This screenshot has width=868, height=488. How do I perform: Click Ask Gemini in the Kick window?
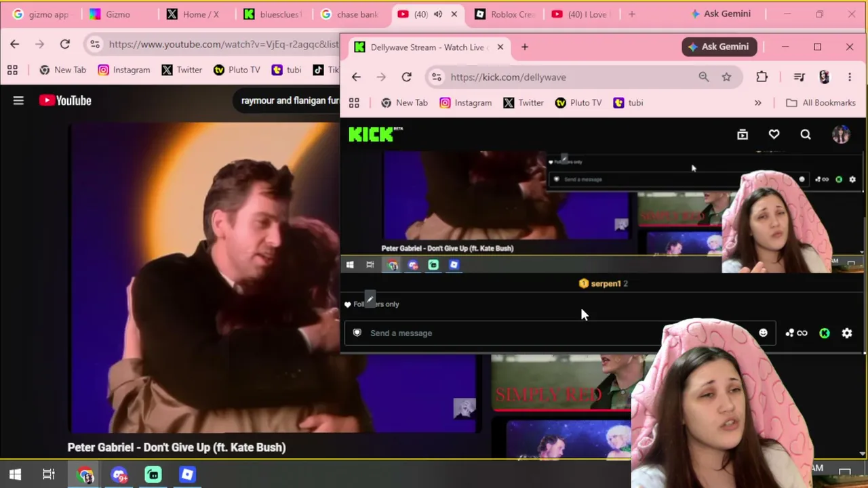[x=719, y=47]
